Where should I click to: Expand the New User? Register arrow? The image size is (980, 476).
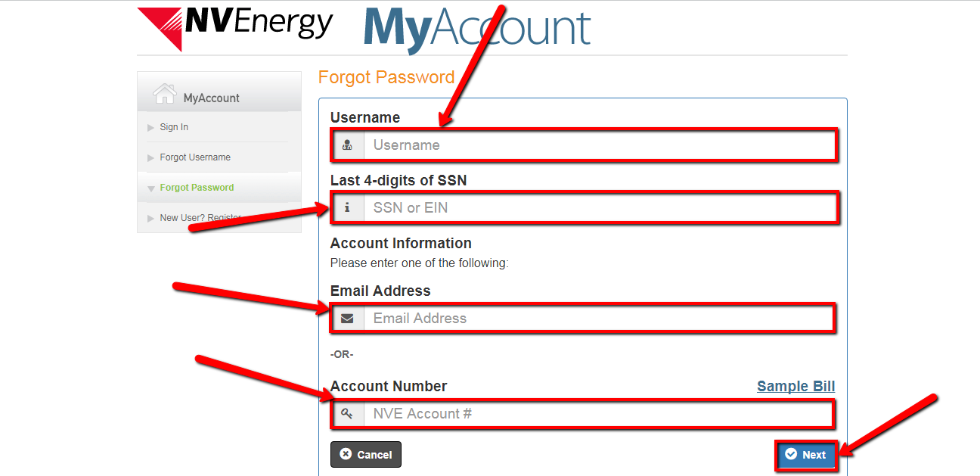pos(150,217)
